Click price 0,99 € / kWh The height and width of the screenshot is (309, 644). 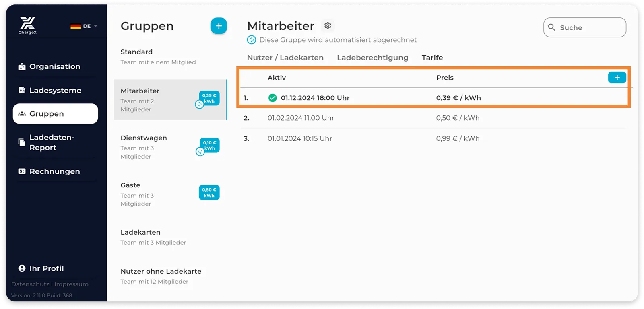pos(458,138)
